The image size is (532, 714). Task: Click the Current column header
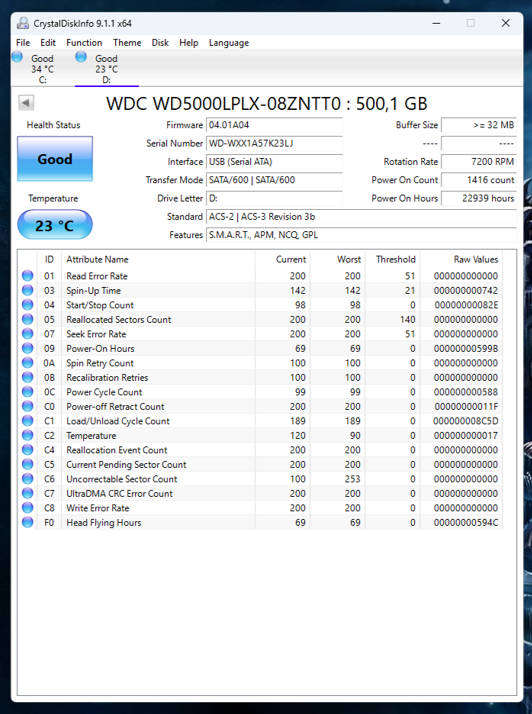click(282, 260)
